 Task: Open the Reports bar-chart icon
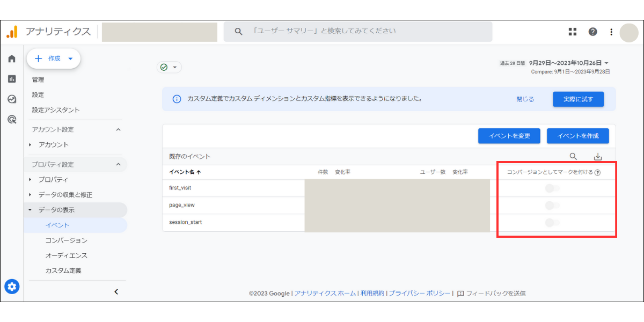coord(12,79)
